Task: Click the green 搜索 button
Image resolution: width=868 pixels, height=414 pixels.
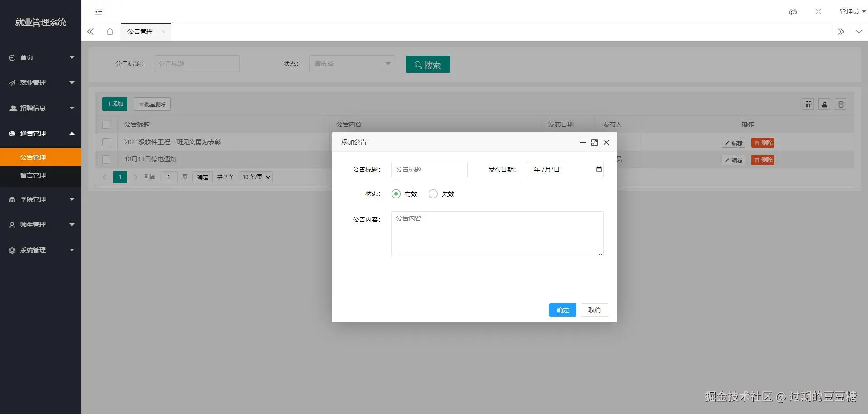Action: coord(428,64)
